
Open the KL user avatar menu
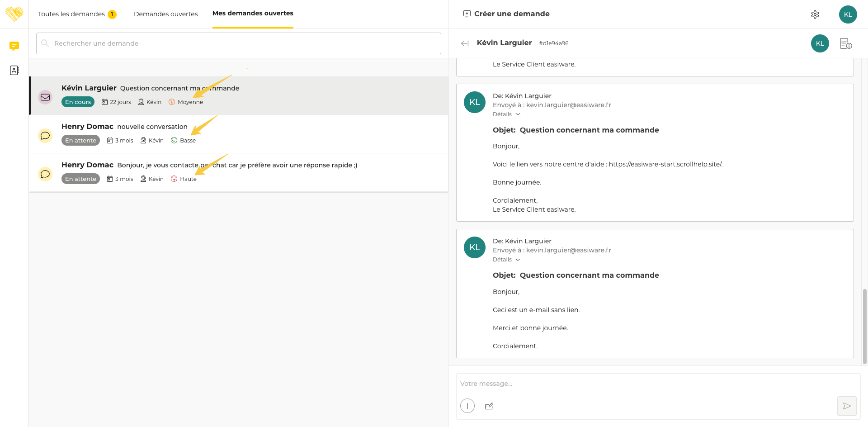click(848, 14)
